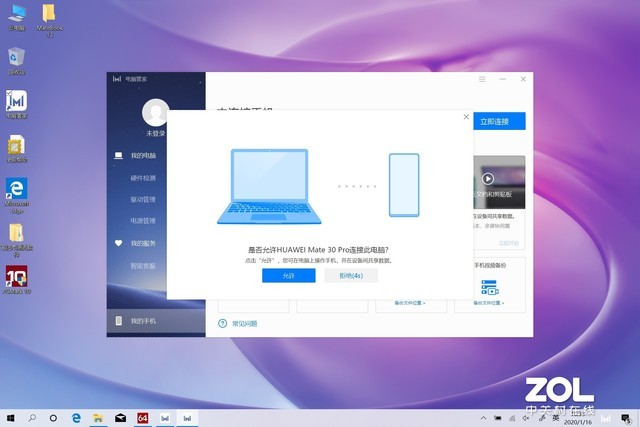The image size is (640, 427).
Task: Click the phone illustration in the dialog
Action: click(404, 185)
